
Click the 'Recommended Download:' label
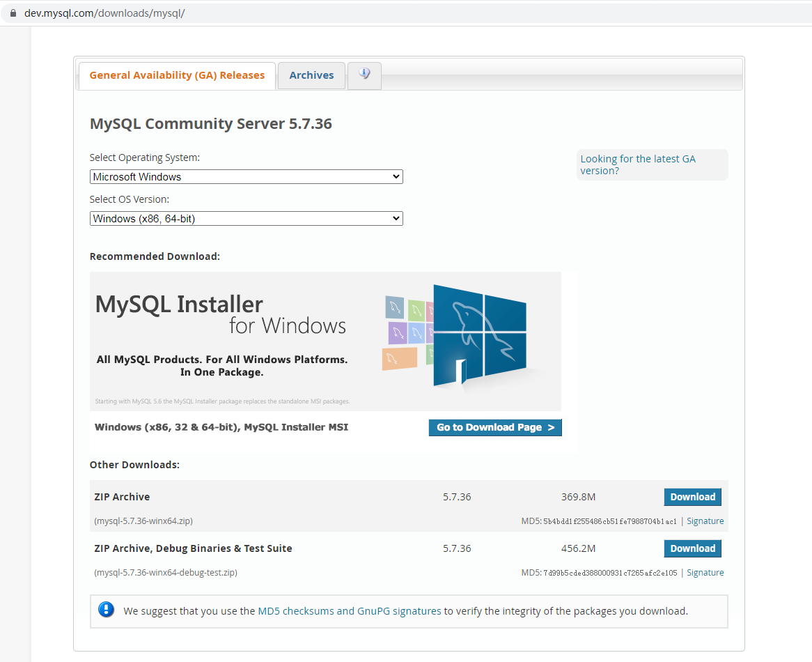[x=155, y=256]
